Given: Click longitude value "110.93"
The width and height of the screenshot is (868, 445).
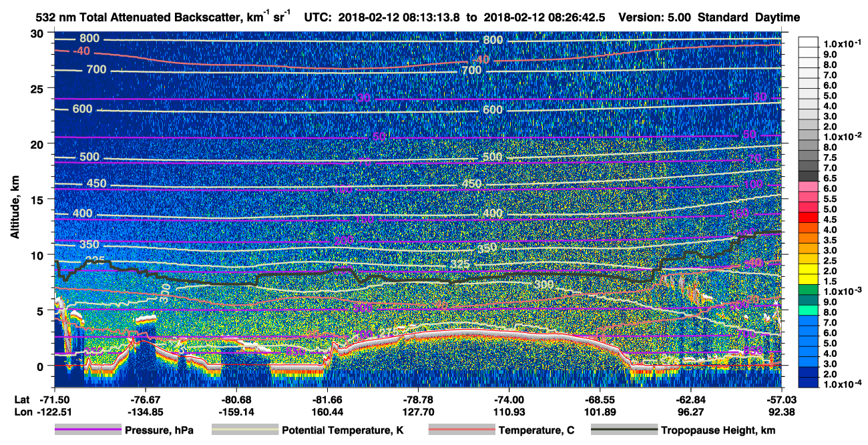Looking at the screenshot, I should (x=509, y=412).
